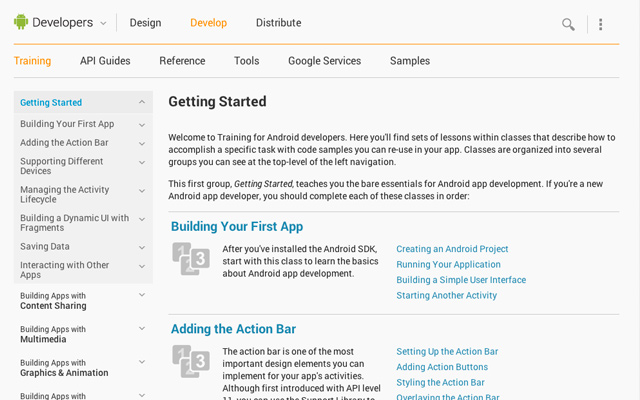The image size is (640, 400).
Task: Open Adding the Action Bar heading link
Action: 233,329
